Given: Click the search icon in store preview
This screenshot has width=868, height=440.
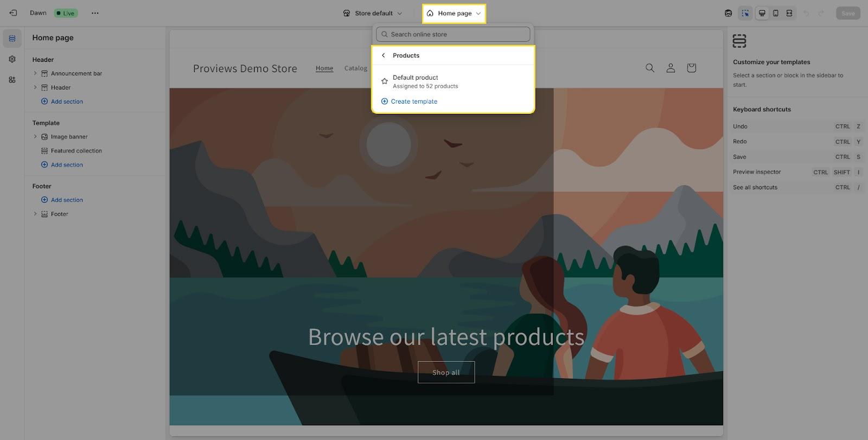Looking at the screenshot, I should click(649, 68).
